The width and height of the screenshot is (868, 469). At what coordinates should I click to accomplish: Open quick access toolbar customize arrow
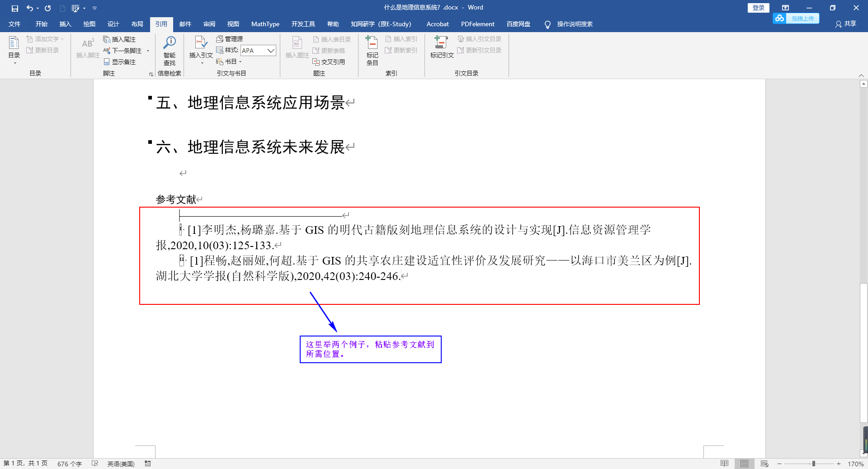click(94, 8)
